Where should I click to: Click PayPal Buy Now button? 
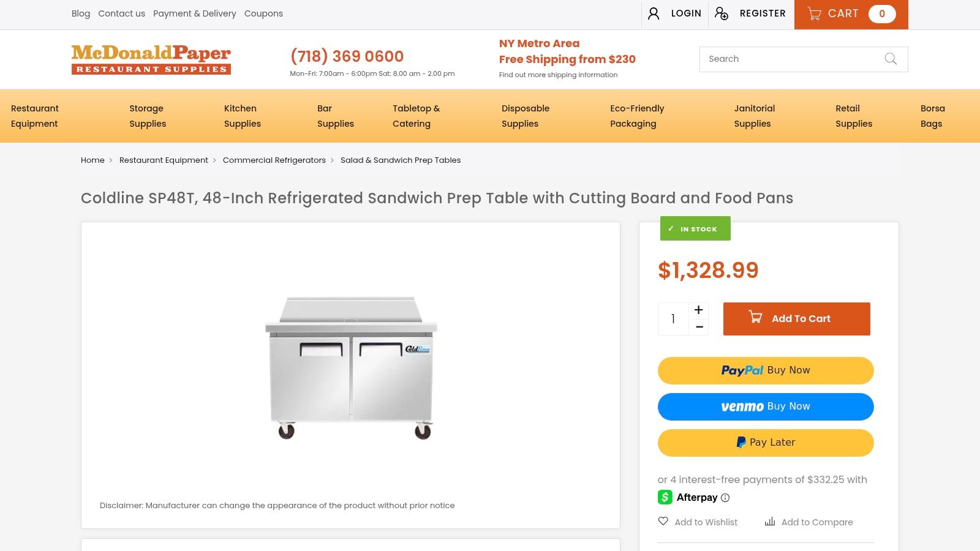[x=766, y=370]
